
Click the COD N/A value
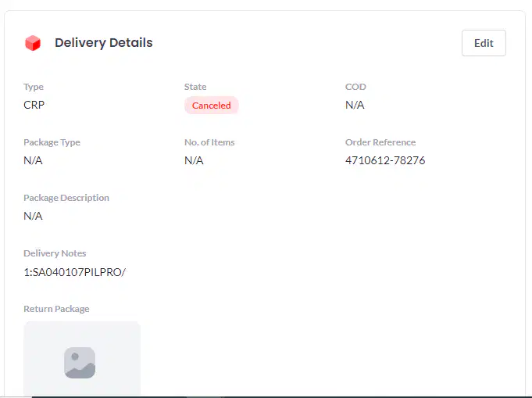[355, 105]
